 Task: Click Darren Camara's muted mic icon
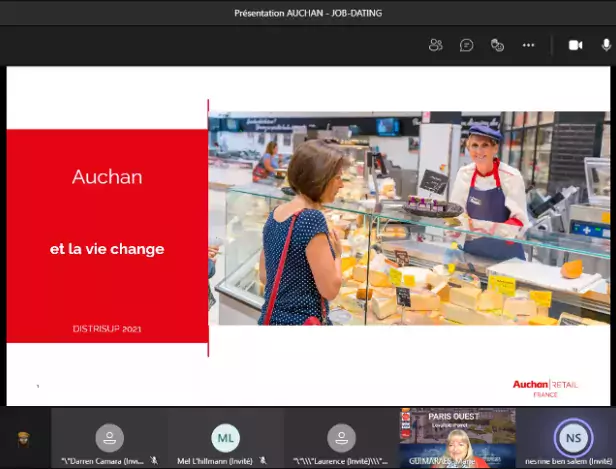click(x=154, y=460)
